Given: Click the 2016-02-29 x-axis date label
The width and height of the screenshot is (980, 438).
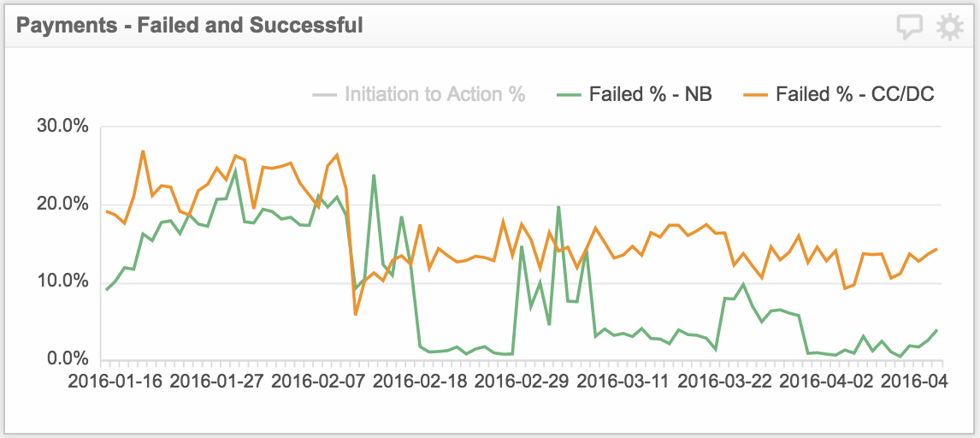Looking at the screenshot, I should click(x=519, y=381).
